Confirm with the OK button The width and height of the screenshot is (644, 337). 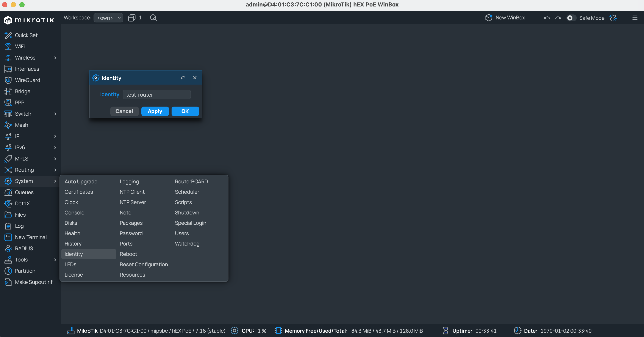(185, 111)
